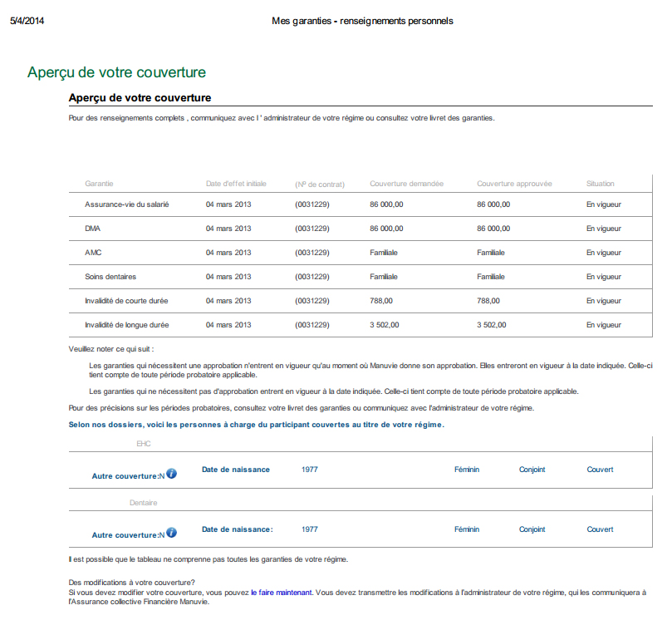The height and width of the screenshot is (620, 672).
Task: Click the 'Garantie' column header
Action: 99,184
